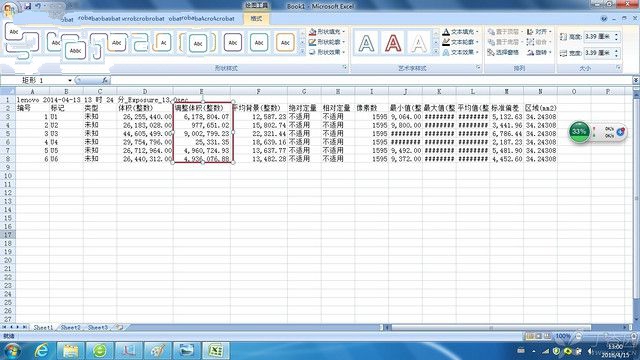The height and width of the screenshot is (360, 640).
Task: Open the 形状效果 shape effects menu
Action: tap(327, 52)
